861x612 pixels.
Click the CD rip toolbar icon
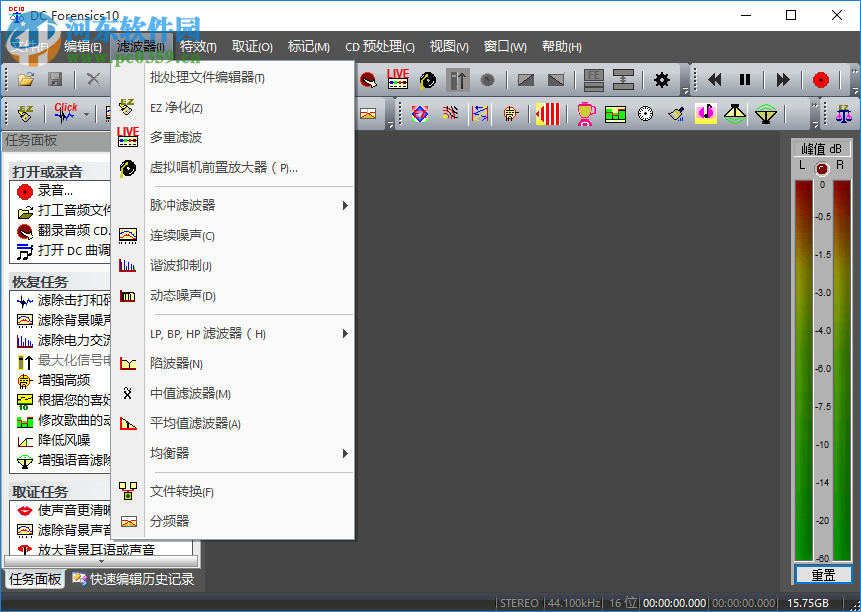368,80
